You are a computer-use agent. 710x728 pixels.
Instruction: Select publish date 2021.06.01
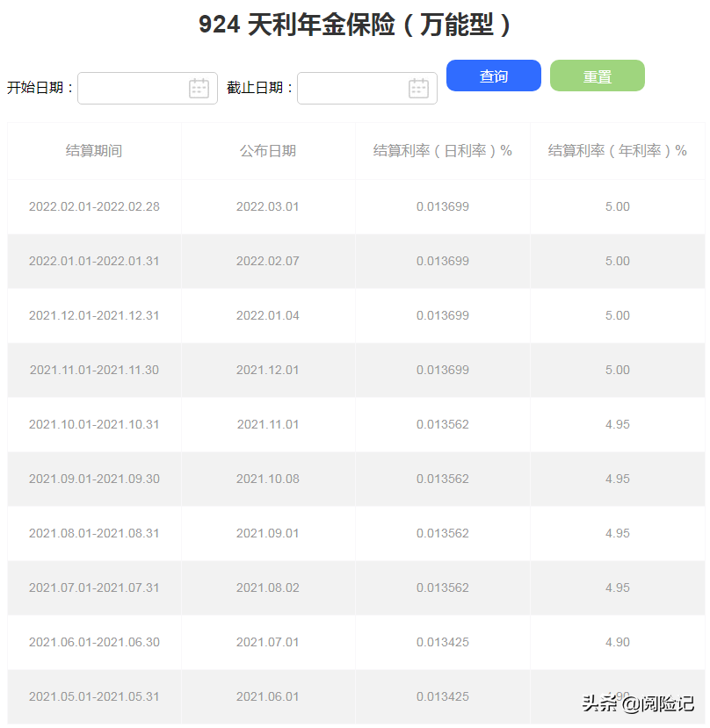click(268, 696)
